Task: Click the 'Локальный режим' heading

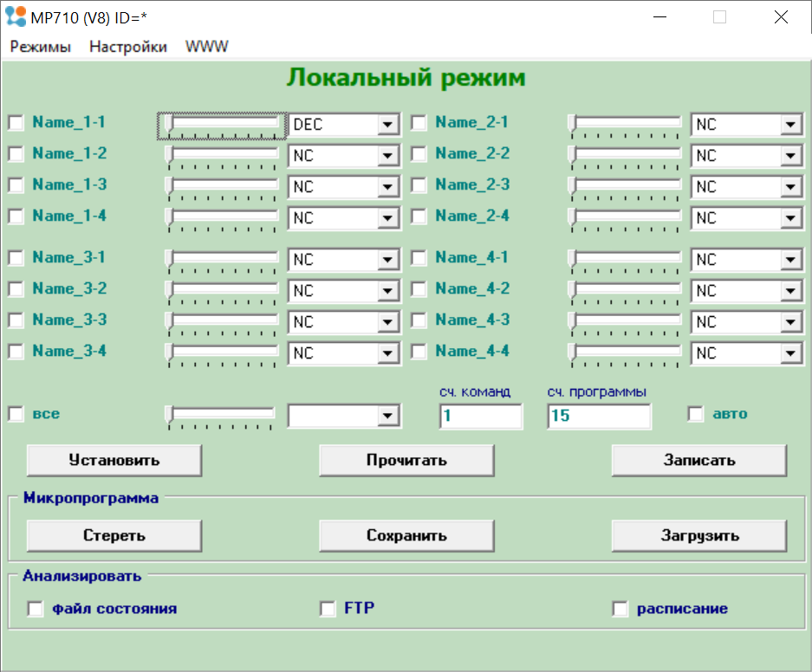Action: click(x=406, y=78)
